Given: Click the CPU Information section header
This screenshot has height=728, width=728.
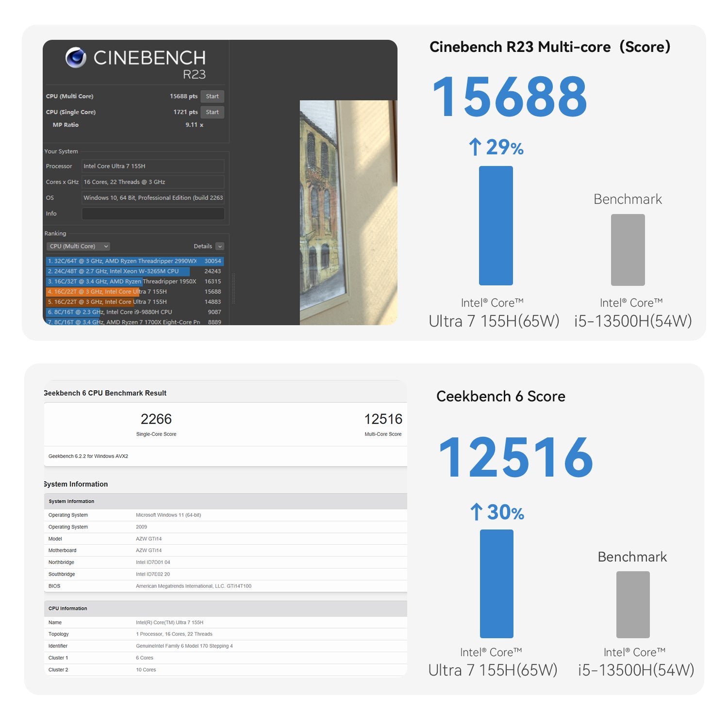Looking at the screenshot, I should pos(68,609).
